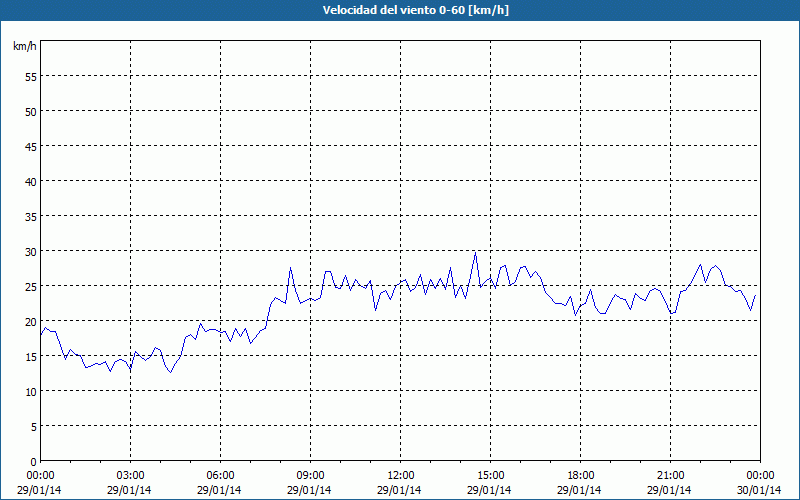This screenshot has width=800, height=500.
Task: Click the "29/01/14" date under 21:00
Action: 669,490
